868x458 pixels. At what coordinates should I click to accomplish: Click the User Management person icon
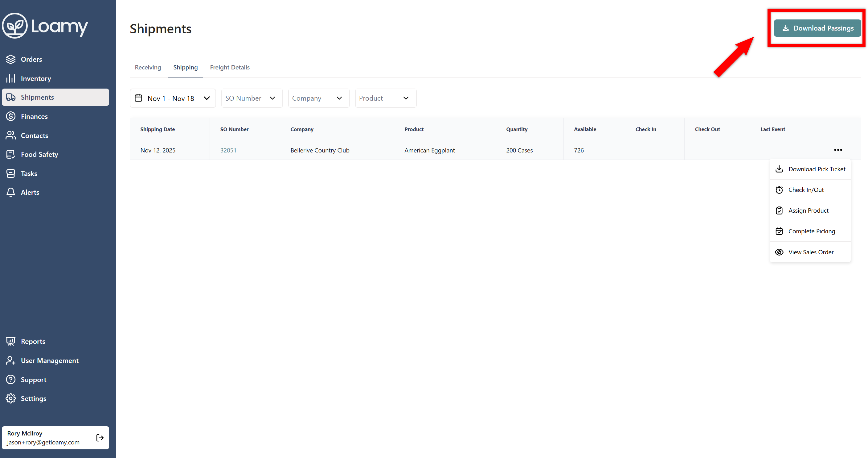11,360
